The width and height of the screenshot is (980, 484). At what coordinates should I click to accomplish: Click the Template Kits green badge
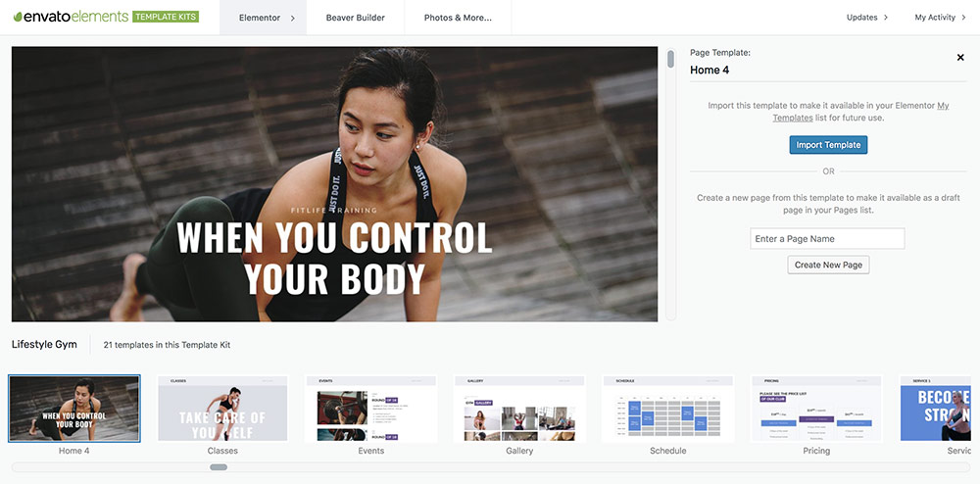point(166,17)
